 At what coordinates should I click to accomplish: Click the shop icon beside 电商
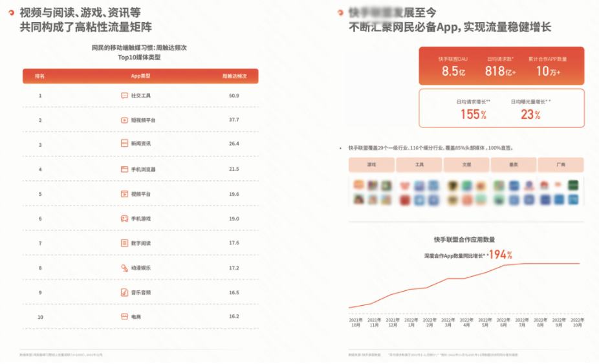pyautogui.click(x=125, y=317)
